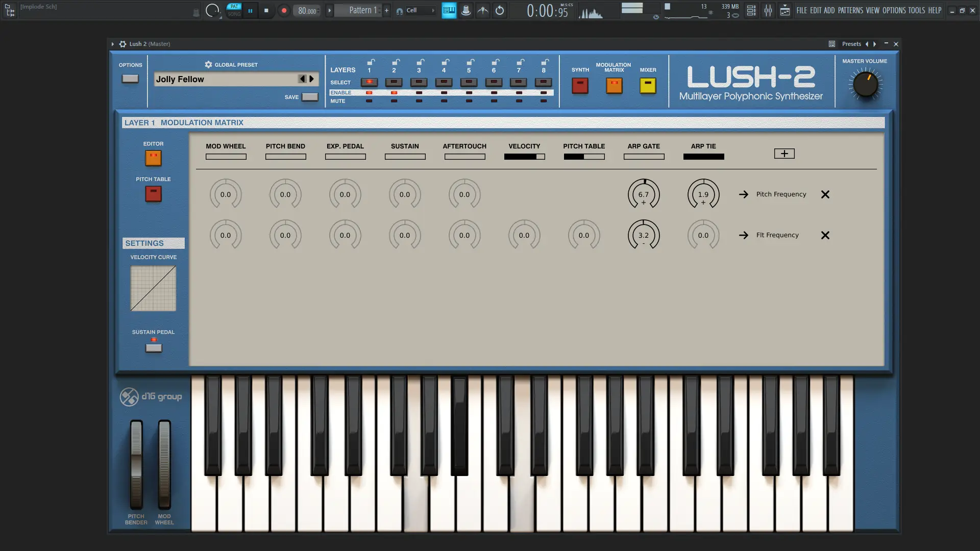Select layer 3 with its select button
The width and height of the screenshot is (980, 551).
point(419,82)
